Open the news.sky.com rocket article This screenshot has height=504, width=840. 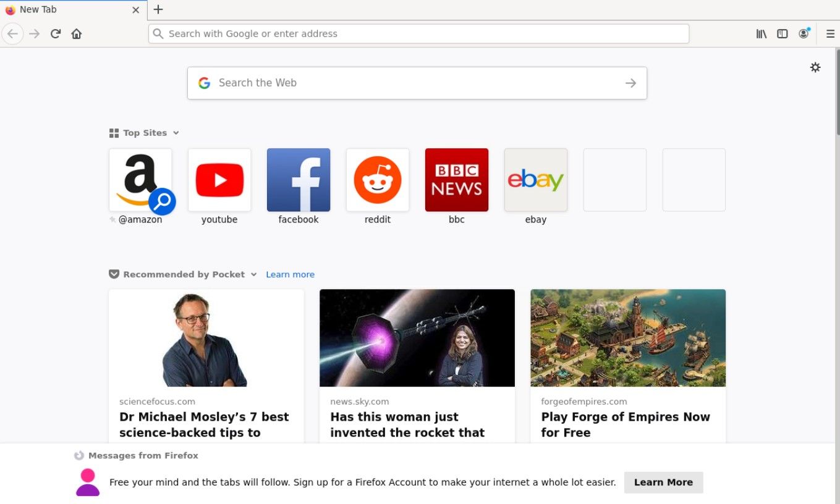click(x=417, y=366)
